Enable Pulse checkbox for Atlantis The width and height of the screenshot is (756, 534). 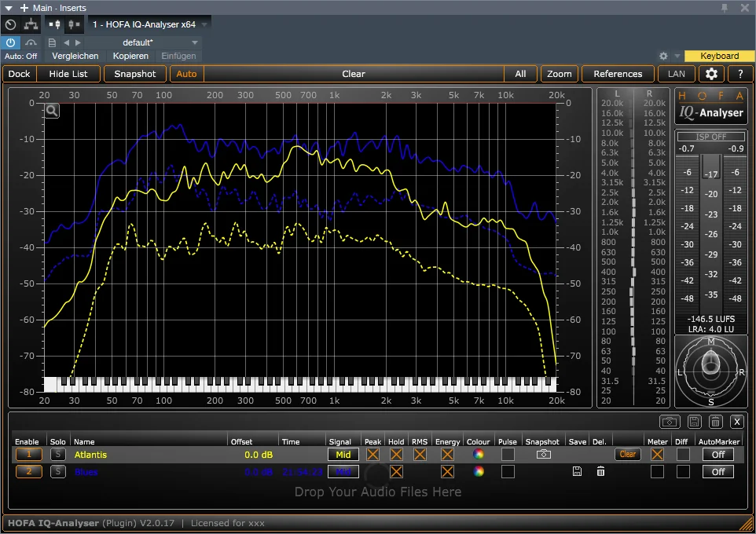(508, 455)
